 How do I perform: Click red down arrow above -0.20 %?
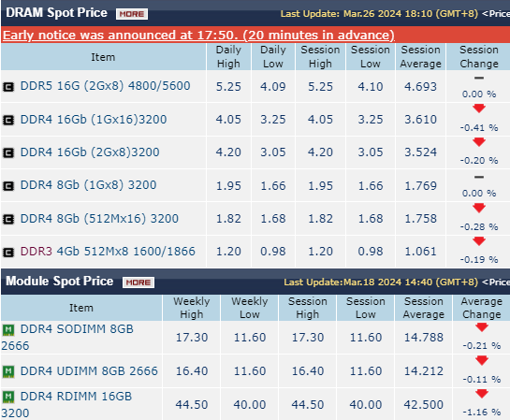click(x=479, y=142)
